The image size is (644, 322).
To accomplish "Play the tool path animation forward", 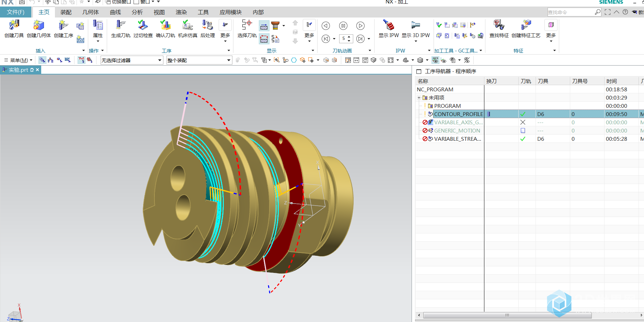I will [360, 26].
